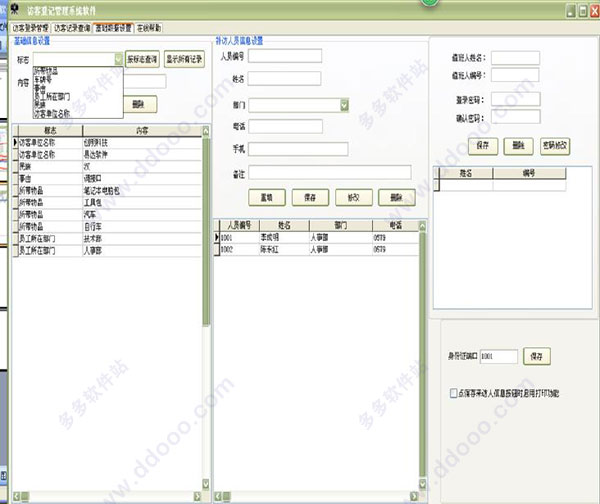Click 修改 button under the 备注 field

pos(354,197)
